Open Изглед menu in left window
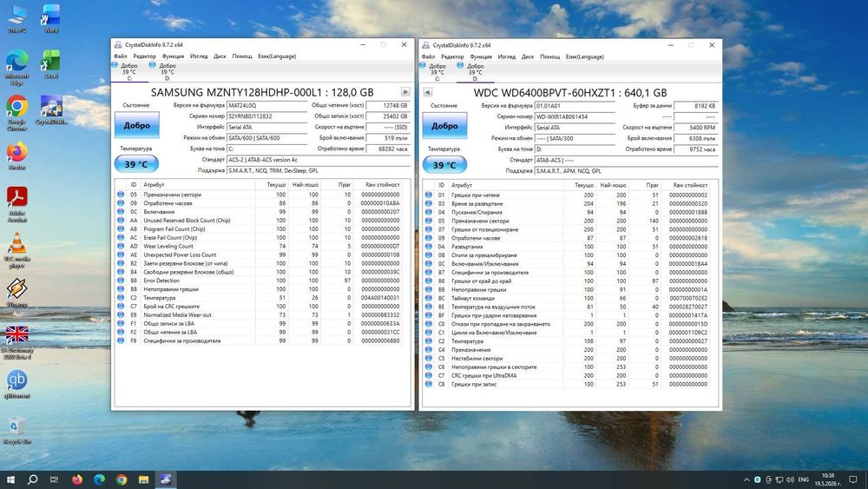 point(199,56)
